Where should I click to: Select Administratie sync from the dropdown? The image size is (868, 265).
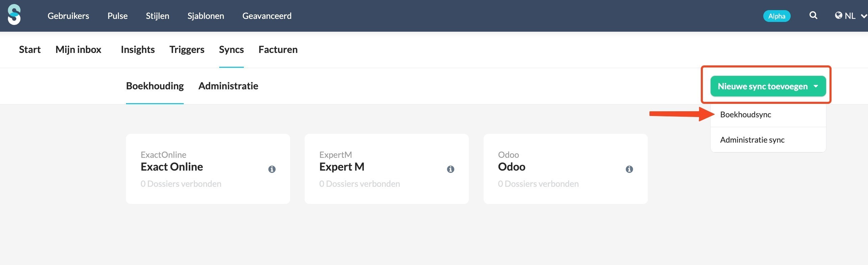tap(752, 140)
